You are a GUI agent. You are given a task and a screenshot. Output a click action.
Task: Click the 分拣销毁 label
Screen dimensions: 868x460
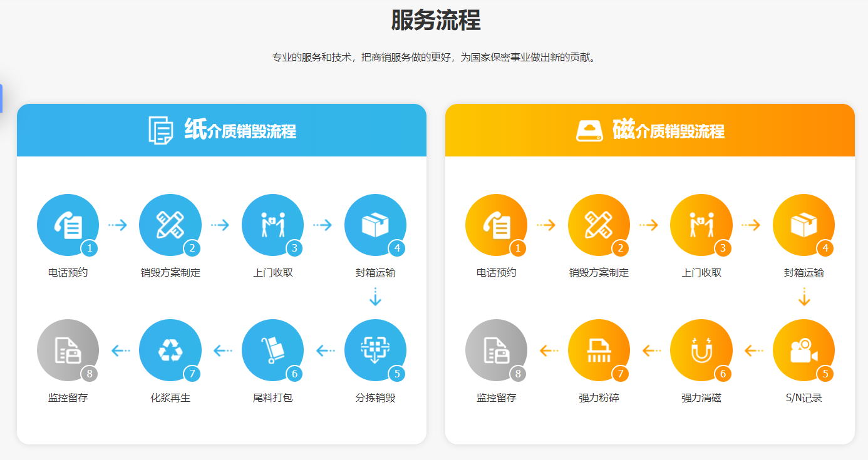(376, 398)
